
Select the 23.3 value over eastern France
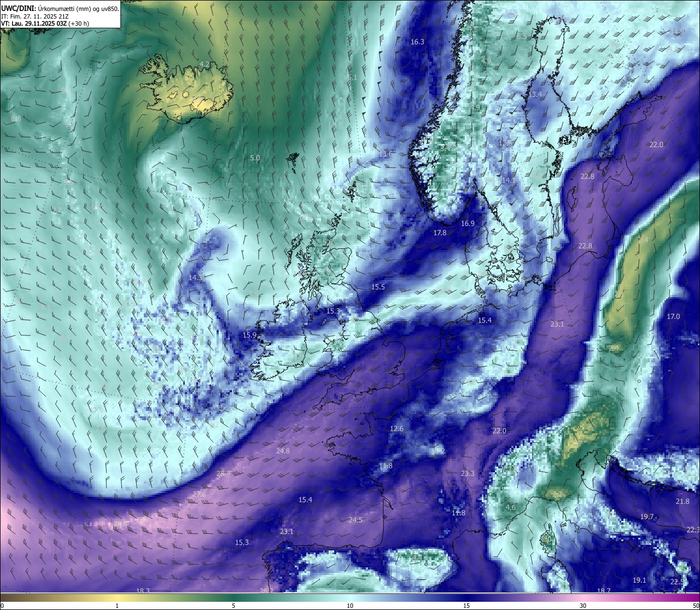[468, 473]
